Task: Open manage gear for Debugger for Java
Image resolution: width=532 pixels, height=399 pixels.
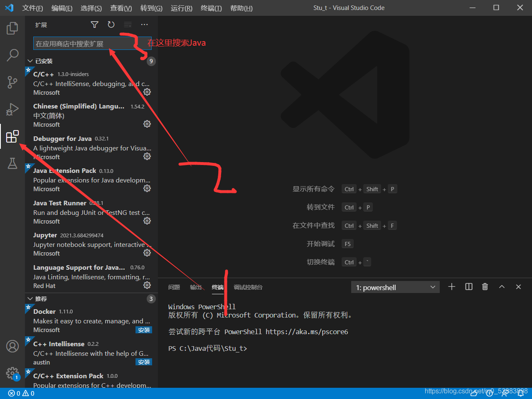Action: [x=147, y=156]
